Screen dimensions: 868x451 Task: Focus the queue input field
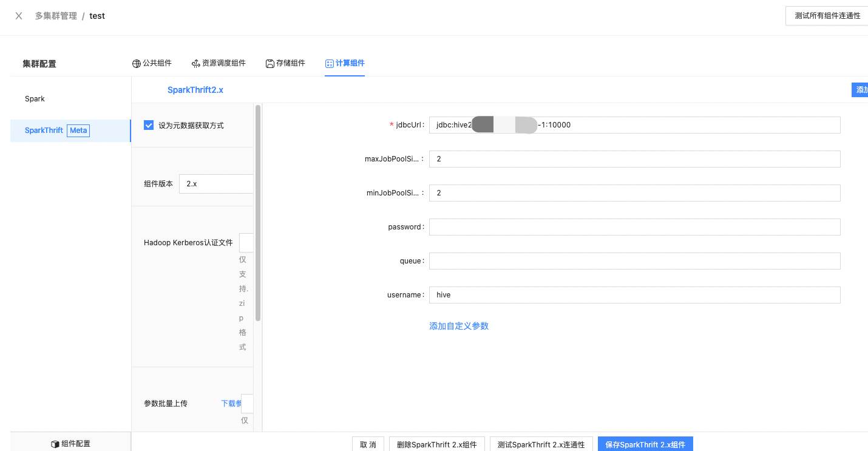[634, 261]
